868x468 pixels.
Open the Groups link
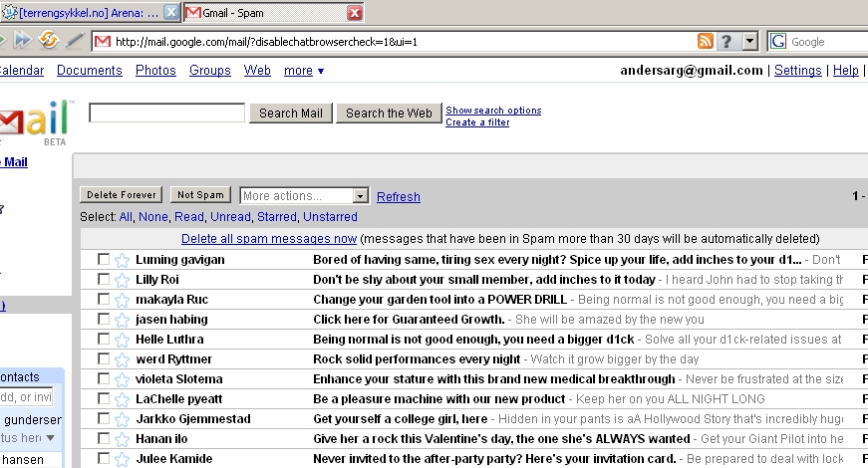[210, 71]
